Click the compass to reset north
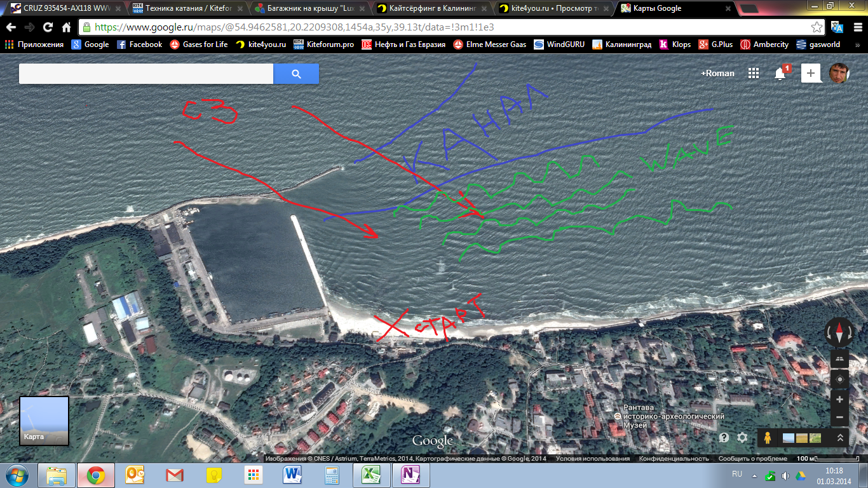The image size is (868, 488). [839, 332]
